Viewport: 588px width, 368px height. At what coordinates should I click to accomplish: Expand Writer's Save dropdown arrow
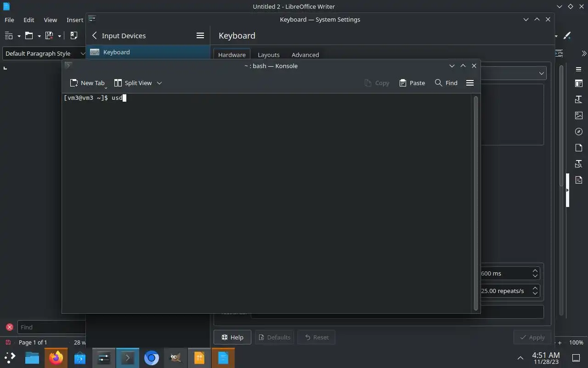click(x=59, y=36)
